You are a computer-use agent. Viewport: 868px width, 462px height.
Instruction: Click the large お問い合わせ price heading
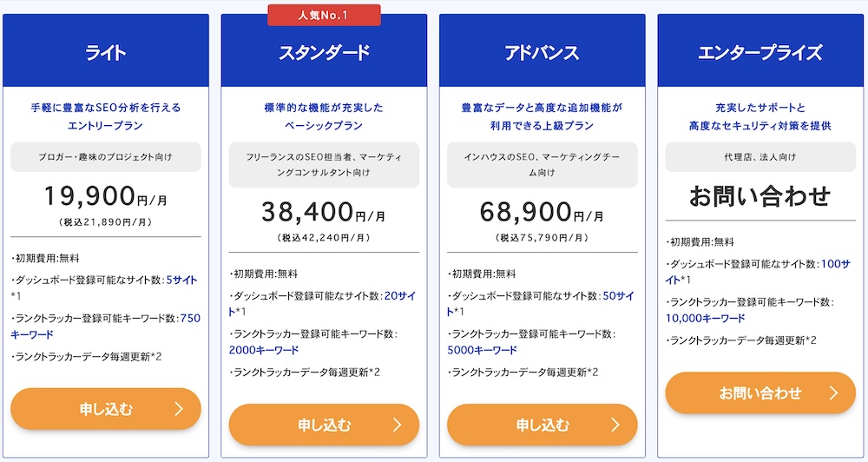760,196
